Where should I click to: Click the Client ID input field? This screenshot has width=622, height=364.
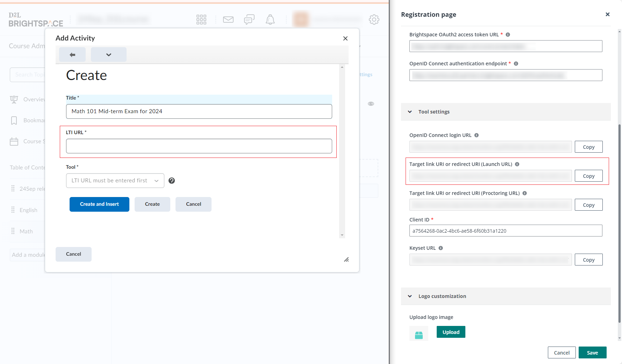(506, 231)
